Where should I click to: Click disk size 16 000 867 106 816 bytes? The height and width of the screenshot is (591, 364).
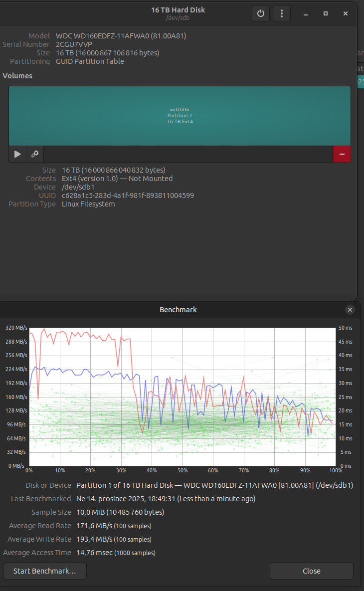(x=107, y=53)
